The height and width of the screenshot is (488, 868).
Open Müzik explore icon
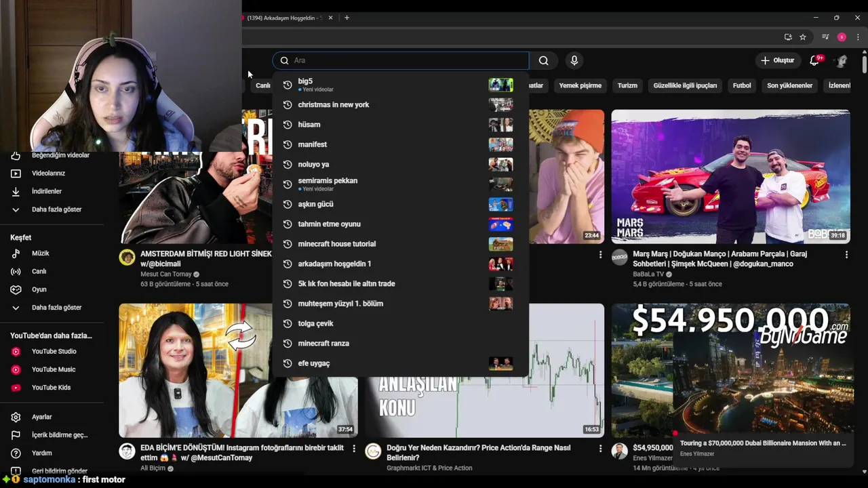coord(16,253)
